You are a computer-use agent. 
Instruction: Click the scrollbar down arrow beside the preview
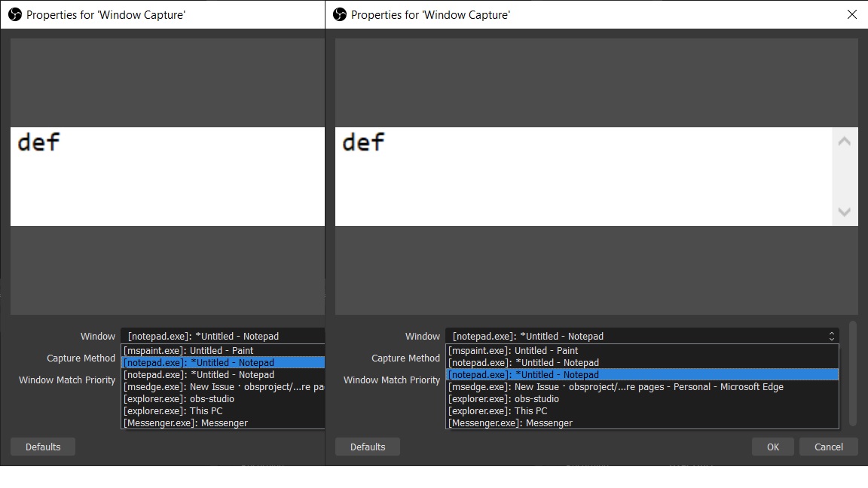tap(845, 213)
